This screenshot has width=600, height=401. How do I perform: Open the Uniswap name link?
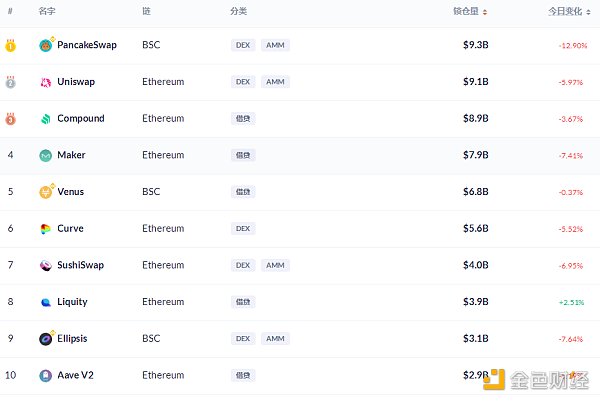point(76,82)
